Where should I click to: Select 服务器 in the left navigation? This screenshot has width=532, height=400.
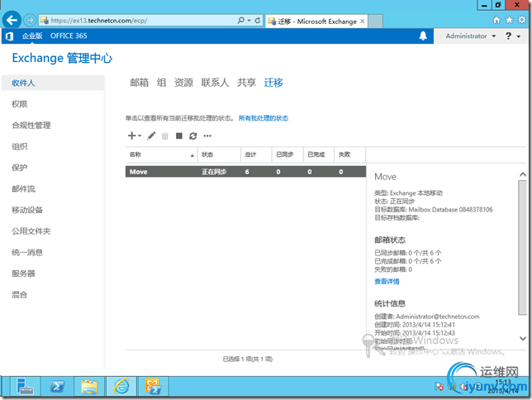tap(23, 274)
